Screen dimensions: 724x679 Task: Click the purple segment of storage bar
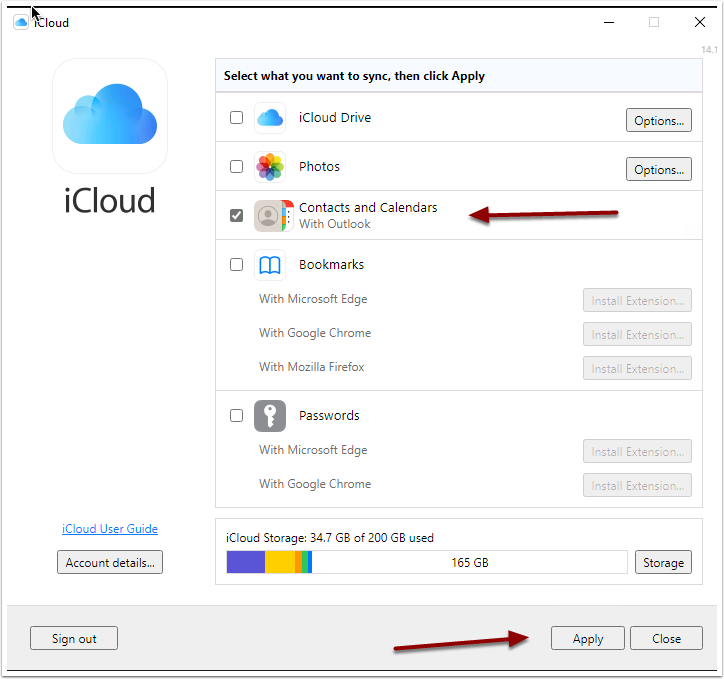[246, 562]
